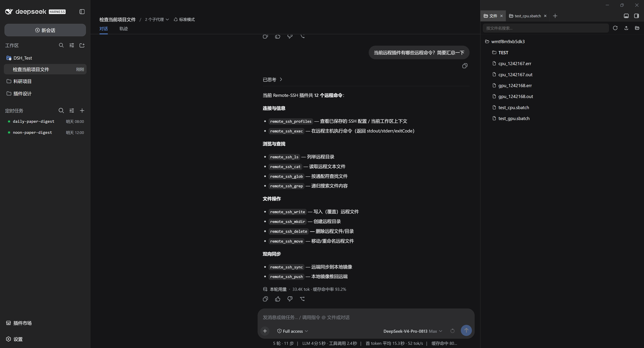644x348 pixels.
Task: Focus the 发消息或做任务 message input
Action: (x=366, y=317)
